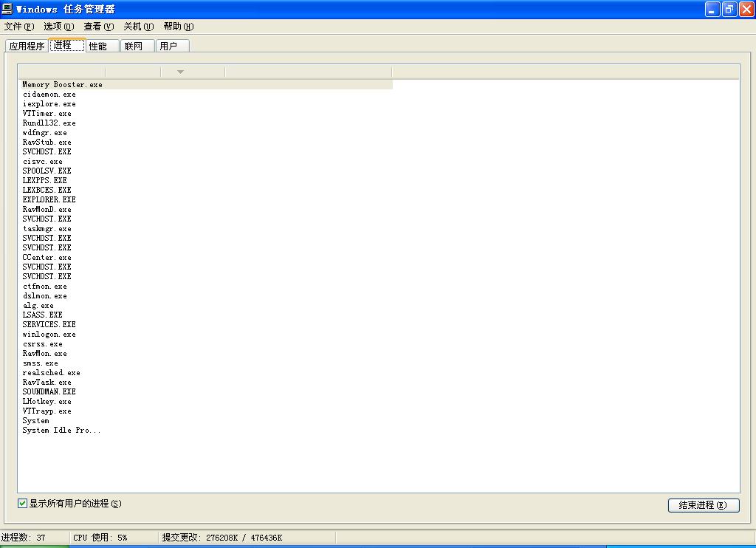Click the 提交更改 memory status entry
The height and width of the screenshot is (548, 756).
pos(222,538)
